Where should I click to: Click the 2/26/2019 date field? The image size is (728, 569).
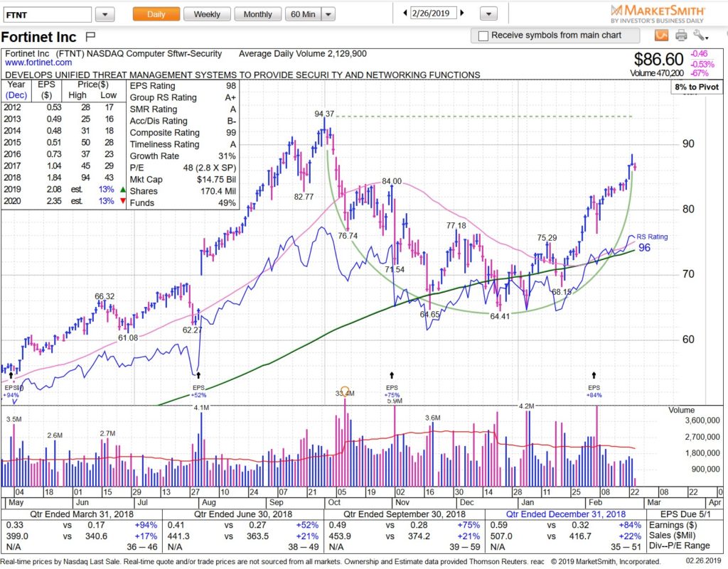[x=433, y=13]
